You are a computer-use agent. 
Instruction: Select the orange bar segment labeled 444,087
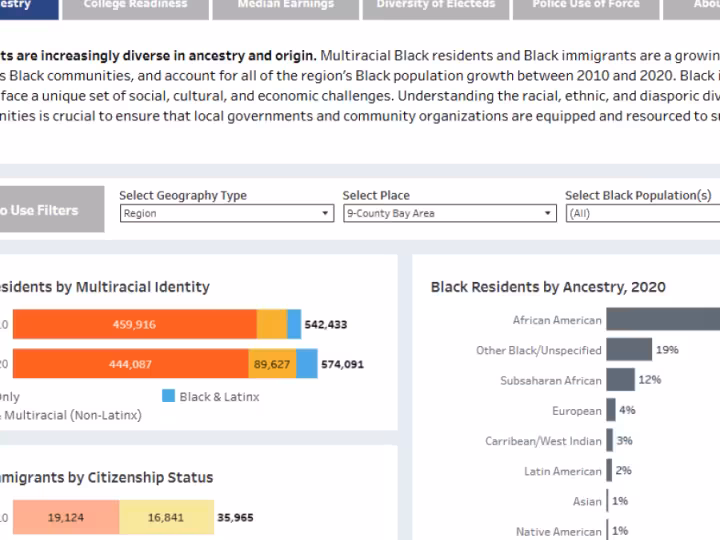pyautogui.click(x=130, y=364)
